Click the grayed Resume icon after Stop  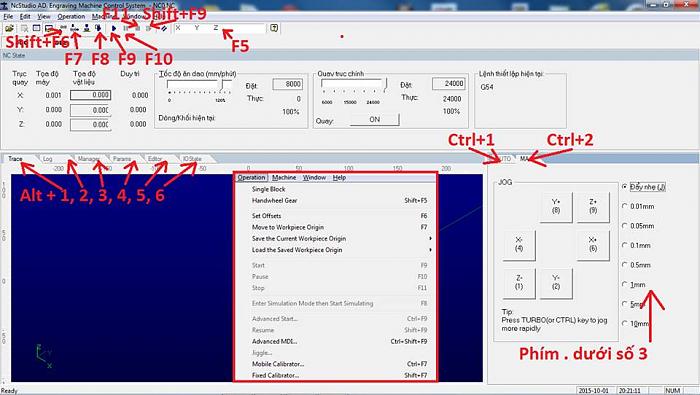pos(149,28)
